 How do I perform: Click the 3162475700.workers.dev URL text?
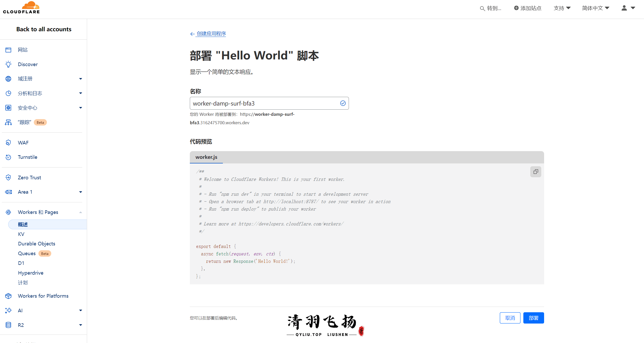coord(225,123)
